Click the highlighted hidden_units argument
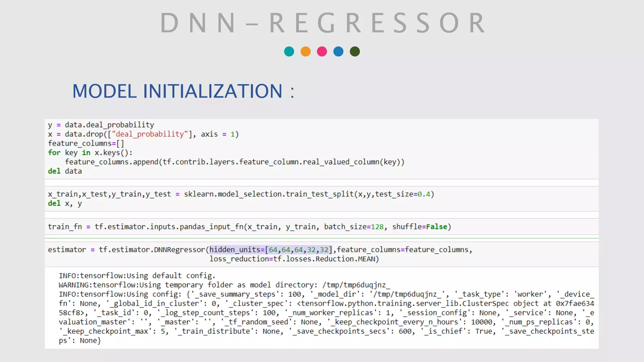 click(271, 250)
